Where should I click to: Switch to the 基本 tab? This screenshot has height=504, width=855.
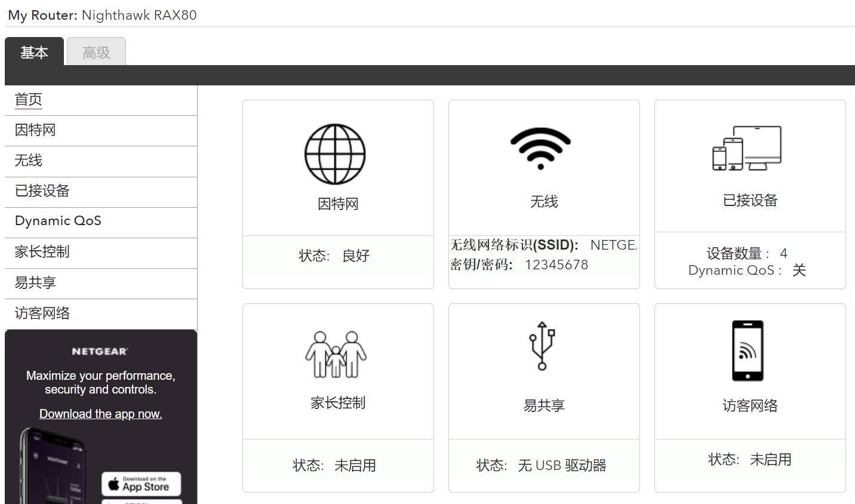[x=34, y=53]
